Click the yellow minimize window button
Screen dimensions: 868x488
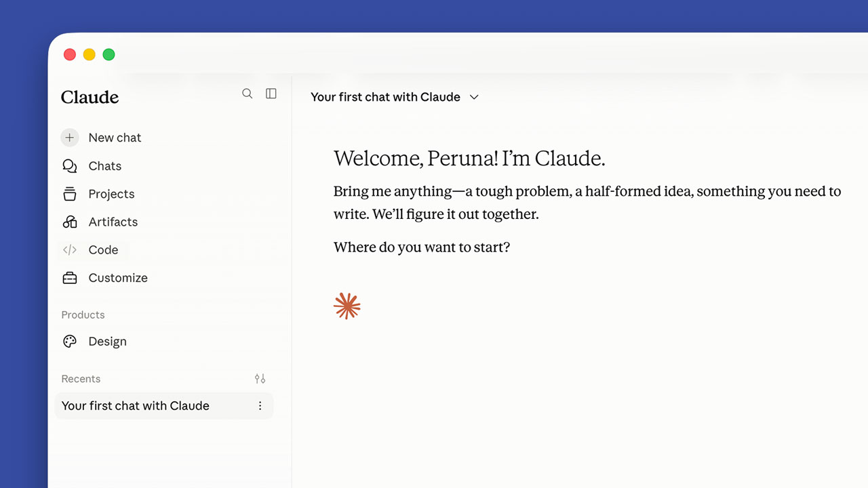(x=90, y=55)
